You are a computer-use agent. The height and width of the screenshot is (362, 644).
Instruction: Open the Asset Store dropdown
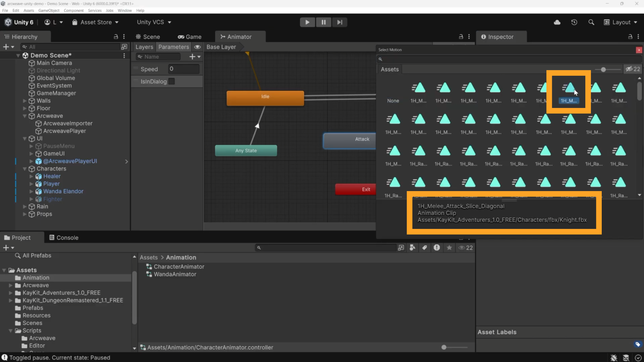tap(95, 22)
